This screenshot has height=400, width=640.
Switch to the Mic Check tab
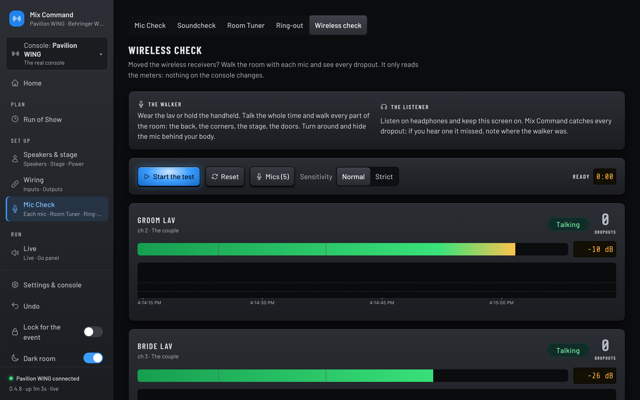150,25
